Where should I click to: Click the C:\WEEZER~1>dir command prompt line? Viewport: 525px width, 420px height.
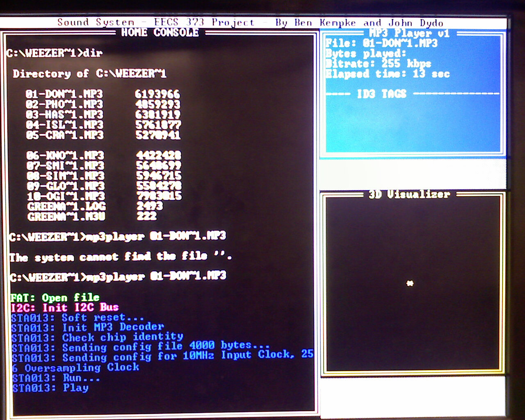(54, 53)
